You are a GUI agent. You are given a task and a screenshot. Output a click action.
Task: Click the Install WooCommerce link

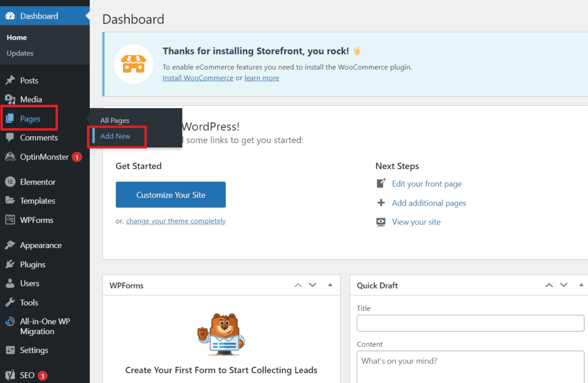coord(198,78)
